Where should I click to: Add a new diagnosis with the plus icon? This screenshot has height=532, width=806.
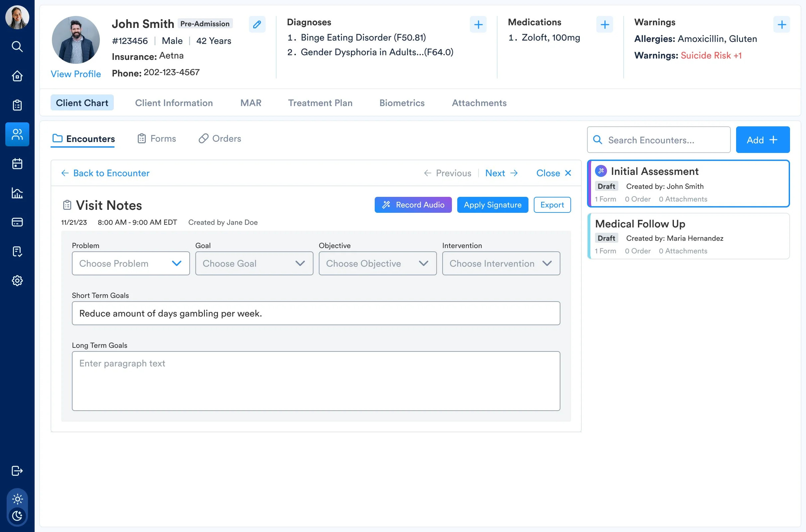click(478, 24)
